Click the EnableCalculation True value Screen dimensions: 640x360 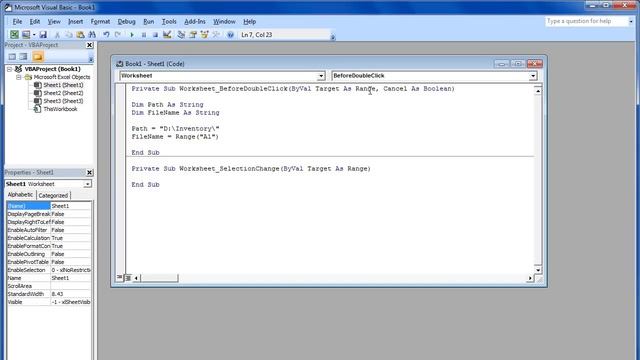71,238
